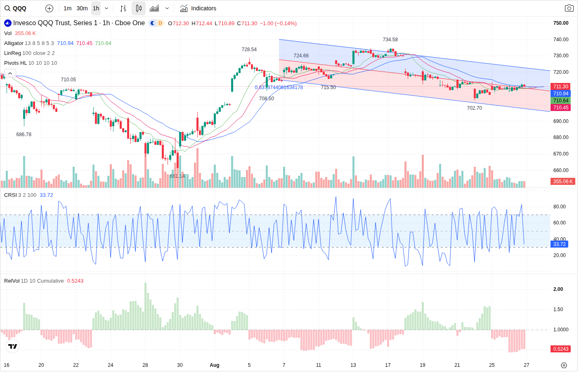Take a chart snapshot with camera icon
586x392 pixels.
click(569, 8)
